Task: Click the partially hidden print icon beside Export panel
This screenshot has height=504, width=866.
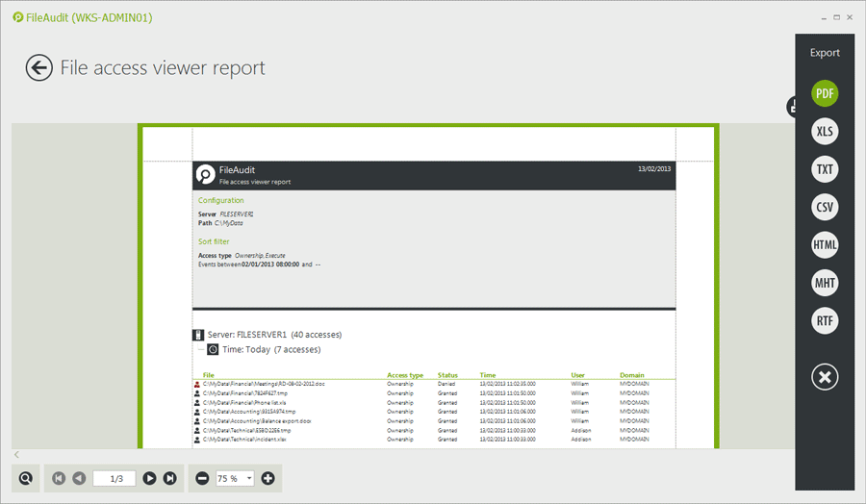Action: pos(791,107)
